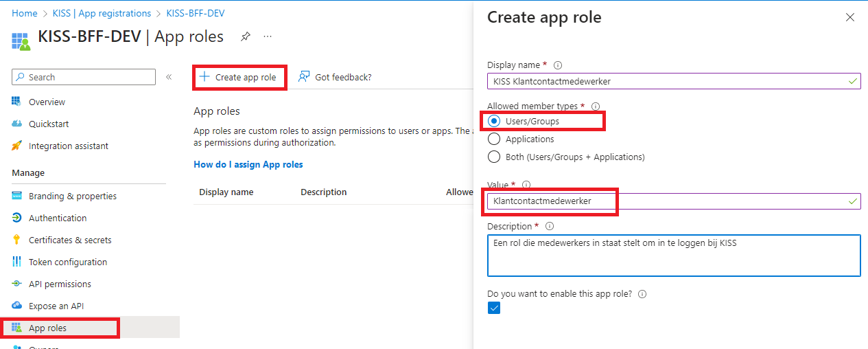Screen dimensions: 868x349
Task: Click the Description text area
Action: [674, 255]
